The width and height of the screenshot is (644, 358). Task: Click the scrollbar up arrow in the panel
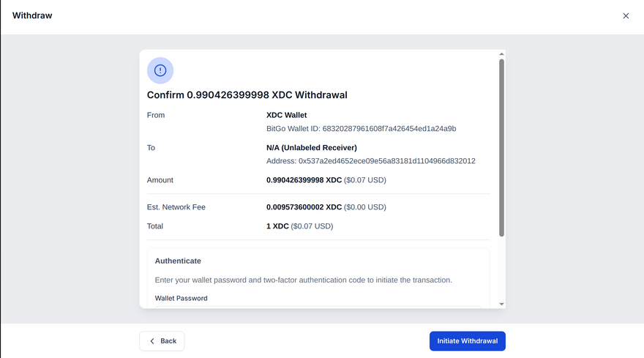point(501,54)
